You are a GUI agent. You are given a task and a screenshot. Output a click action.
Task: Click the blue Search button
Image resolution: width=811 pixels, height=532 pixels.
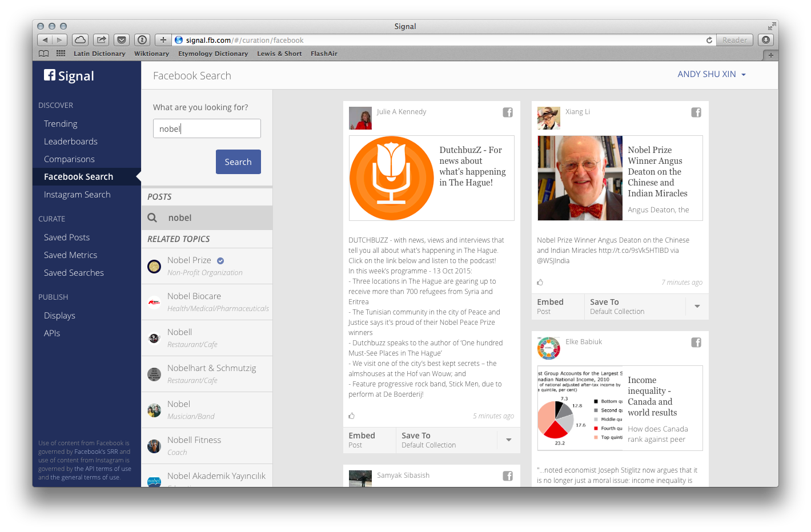tap(238, 162)
